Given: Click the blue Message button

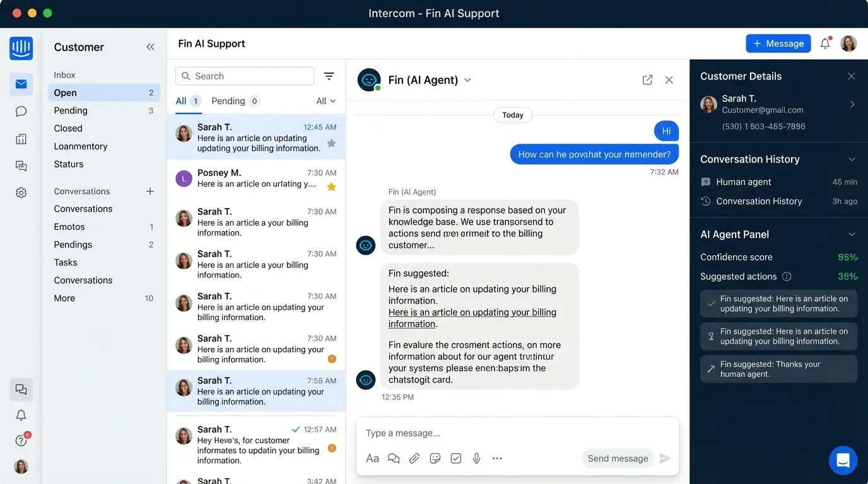Looking at the screenshot, I should tap(778, 43).
